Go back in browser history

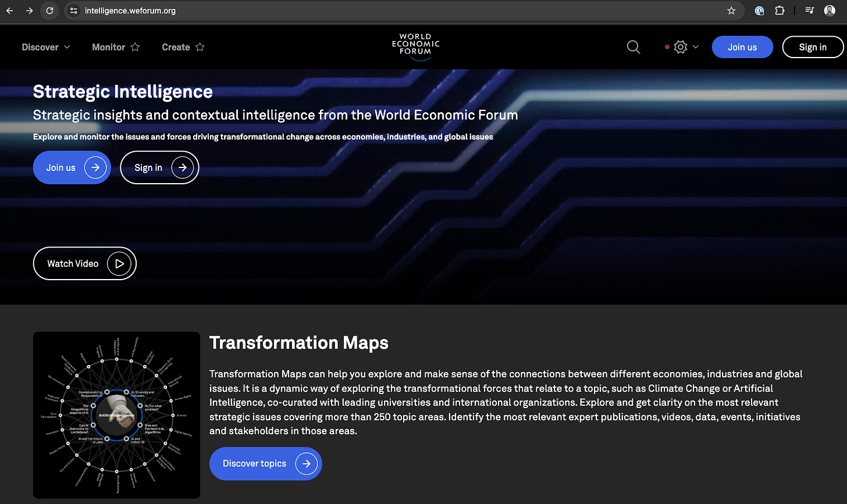(10, 10)
